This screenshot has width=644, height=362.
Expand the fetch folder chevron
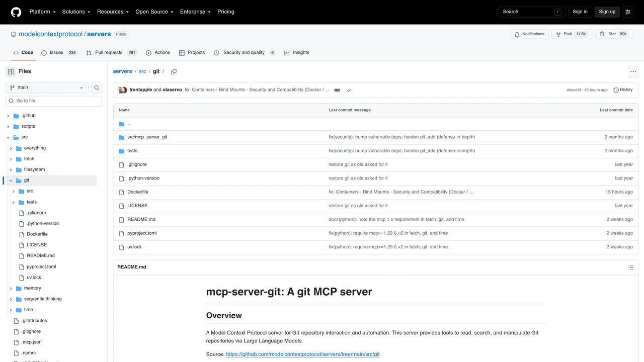pos(11,159)
